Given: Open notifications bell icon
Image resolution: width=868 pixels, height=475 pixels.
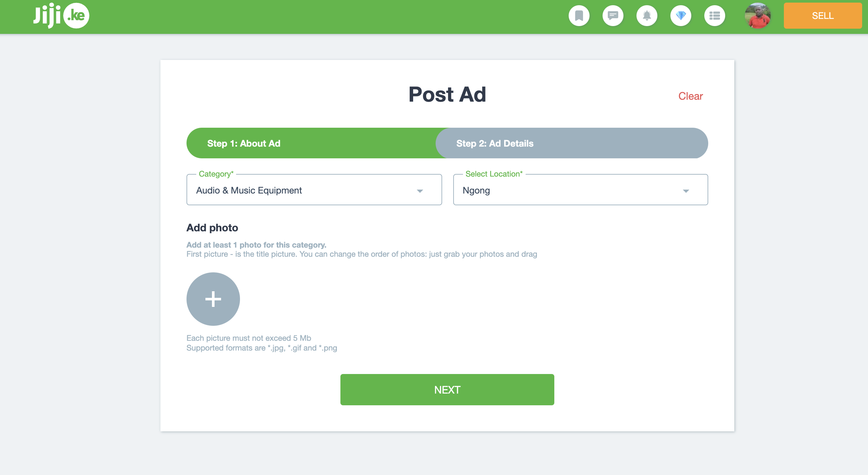Looking at the screenshot, I should [x=647, y=16].
